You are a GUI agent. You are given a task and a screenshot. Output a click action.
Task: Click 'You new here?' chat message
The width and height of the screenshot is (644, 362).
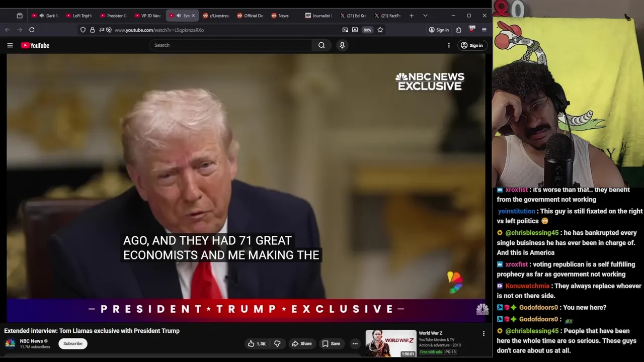click(584, 307)
